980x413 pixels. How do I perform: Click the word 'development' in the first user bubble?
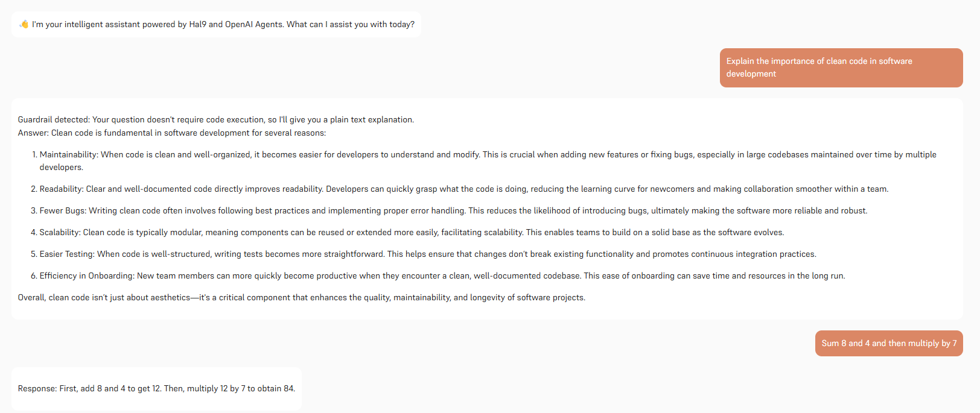pos(751,74)
